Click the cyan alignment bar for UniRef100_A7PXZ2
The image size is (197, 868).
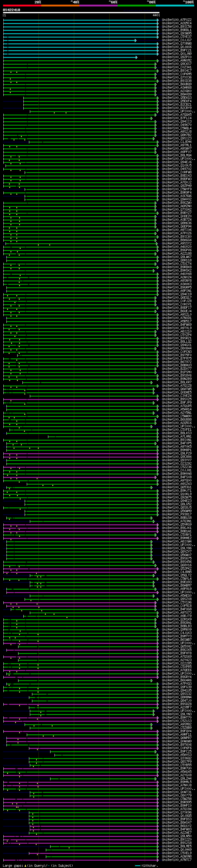81,20
